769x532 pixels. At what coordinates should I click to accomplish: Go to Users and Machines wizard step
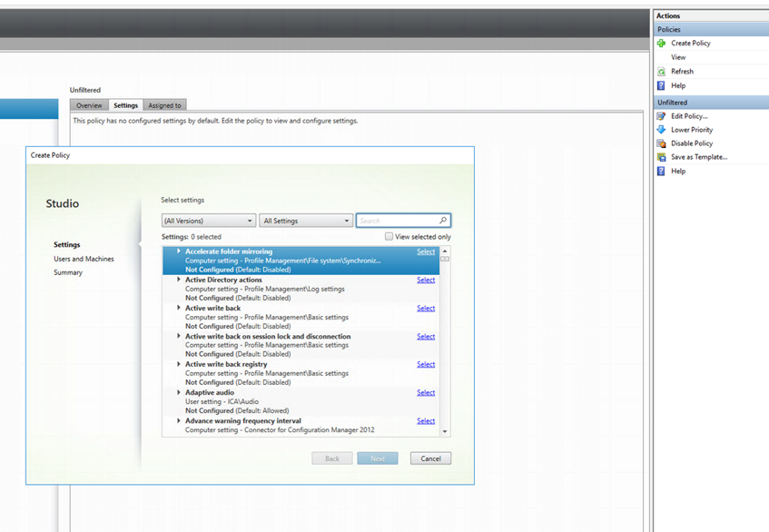point(84,259)
